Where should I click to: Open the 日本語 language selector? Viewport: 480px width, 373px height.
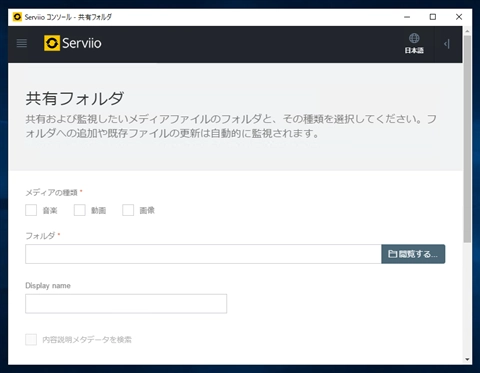[414, 43]
